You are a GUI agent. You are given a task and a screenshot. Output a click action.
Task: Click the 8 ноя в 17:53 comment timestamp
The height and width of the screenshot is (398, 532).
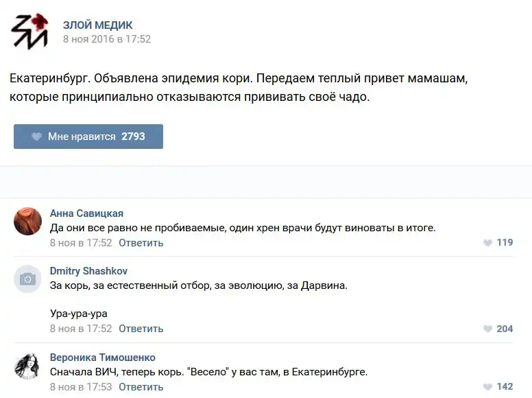click(x=81, y=387)
